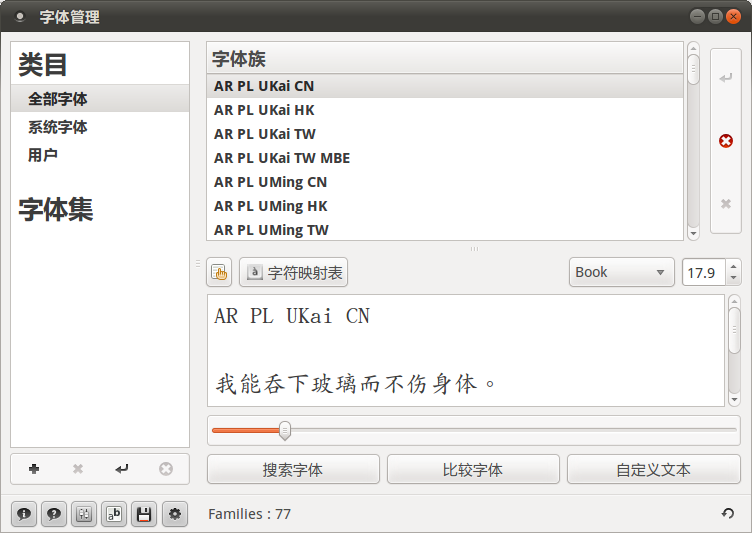Screen dimensions: 752x533
Task: Click the circled X icon under collections
Action: [x=166, y=469]
